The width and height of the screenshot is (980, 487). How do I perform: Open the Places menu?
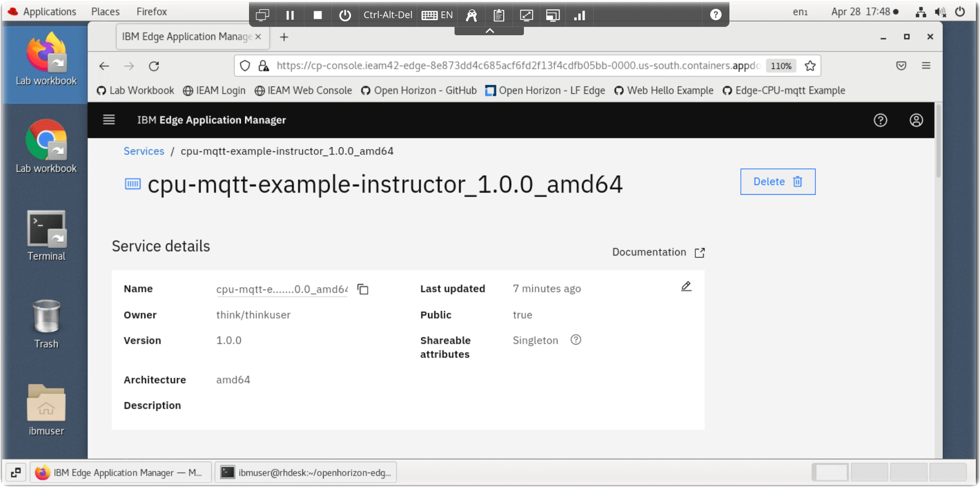pyautogui.click(x=105, y=11)
